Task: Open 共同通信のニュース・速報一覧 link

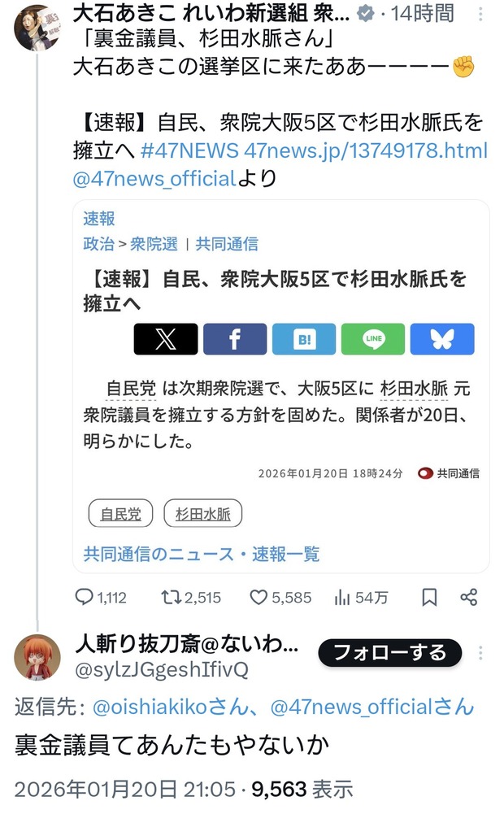Action: coord(202,554)
